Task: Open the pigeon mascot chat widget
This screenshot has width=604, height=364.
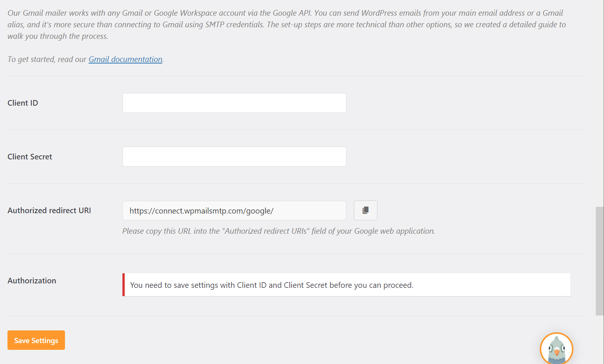Action: click(557, 348)
